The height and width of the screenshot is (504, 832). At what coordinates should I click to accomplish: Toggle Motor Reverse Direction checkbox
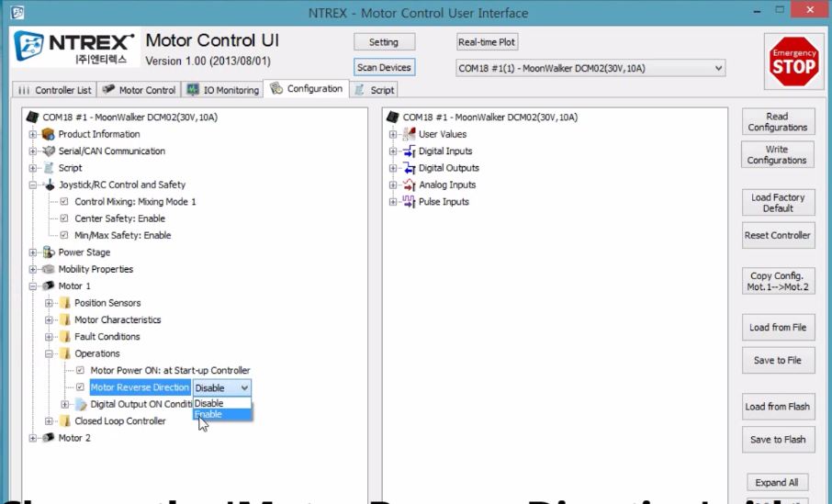pos(80,387)
